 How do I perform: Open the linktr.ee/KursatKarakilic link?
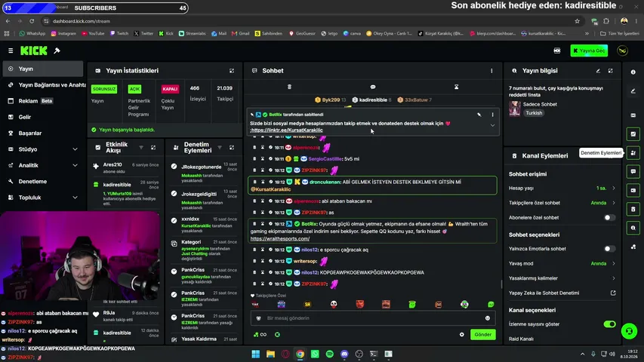pos(287,130)
